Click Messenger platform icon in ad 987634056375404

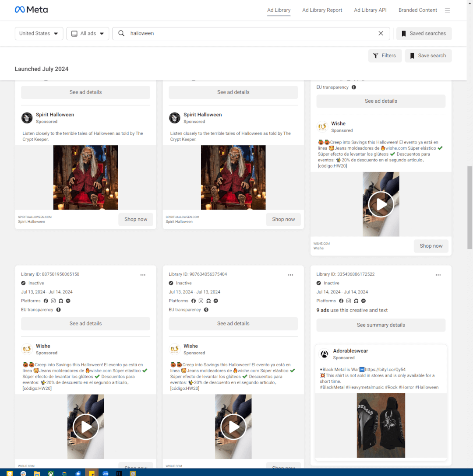coord(216,301)
